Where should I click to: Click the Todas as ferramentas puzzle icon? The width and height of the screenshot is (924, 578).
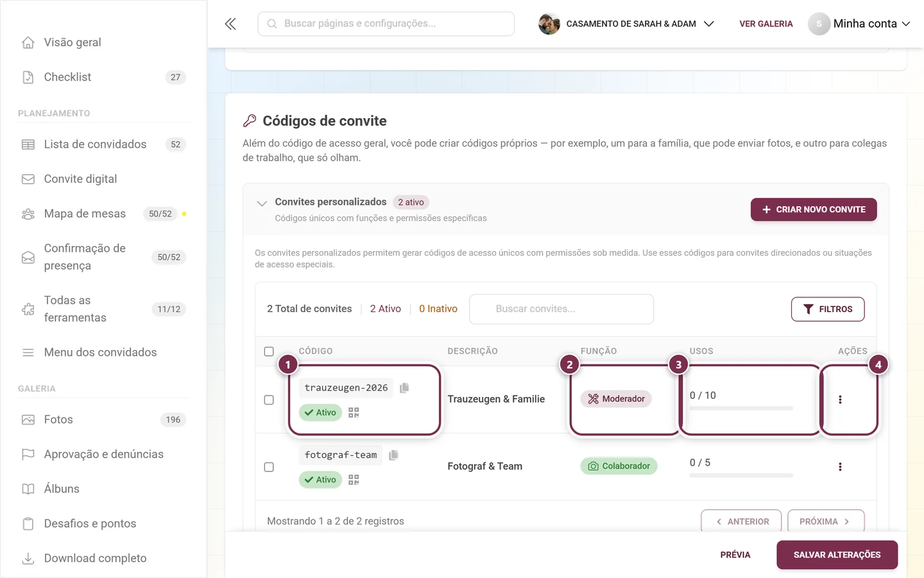click(28, 309)
